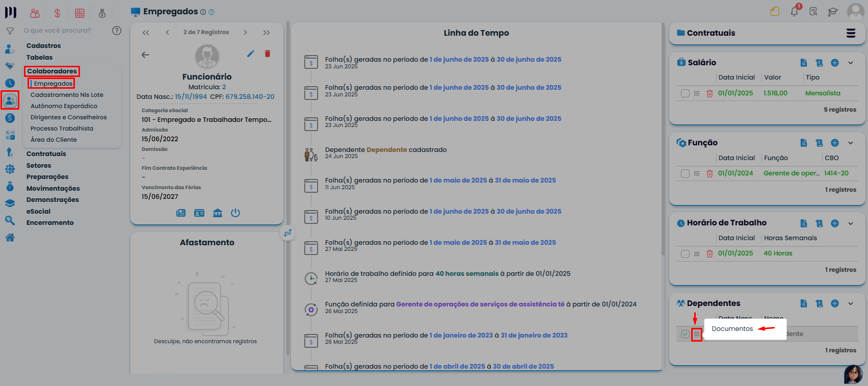Open row menu of the Dependentes row
This screenshot has height=386, width=868.
coord(697,334)
